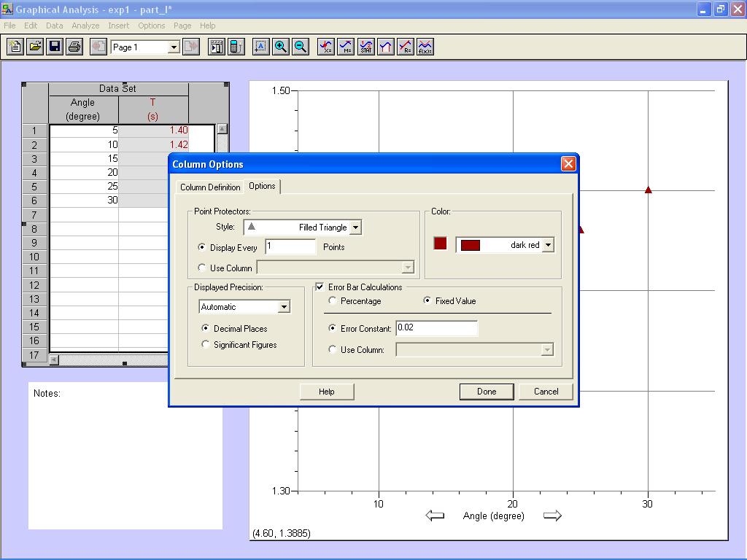Click the Statistics (STAT) toolbar icon
747x560 pixels.
point(366,47)
